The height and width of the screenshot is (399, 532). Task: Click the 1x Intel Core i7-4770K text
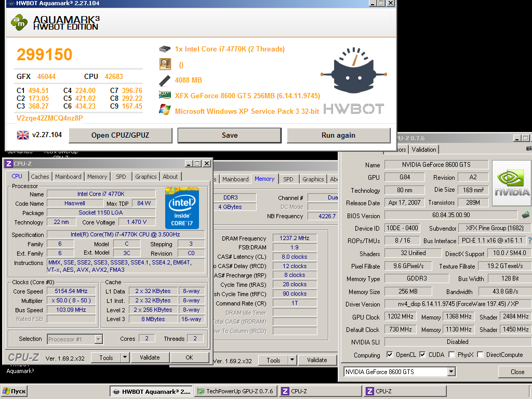tap(211, 49)
